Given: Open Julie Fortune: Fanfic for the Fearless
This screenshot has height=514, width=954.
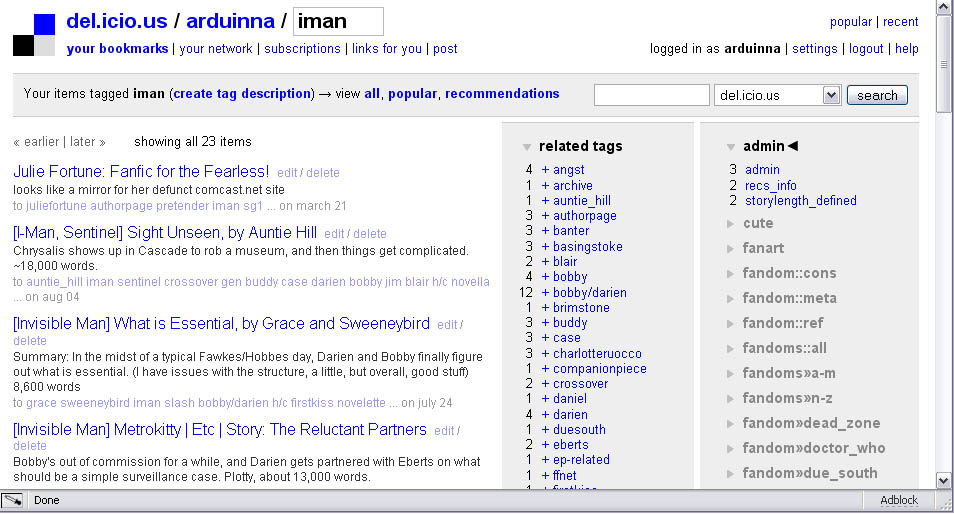Looking at the screenshot, I should point(141,172).
